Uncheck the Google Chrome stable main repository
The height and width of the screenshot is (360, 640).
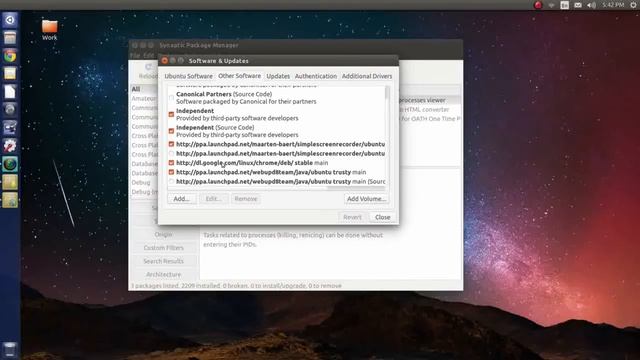tap(171, 163)
